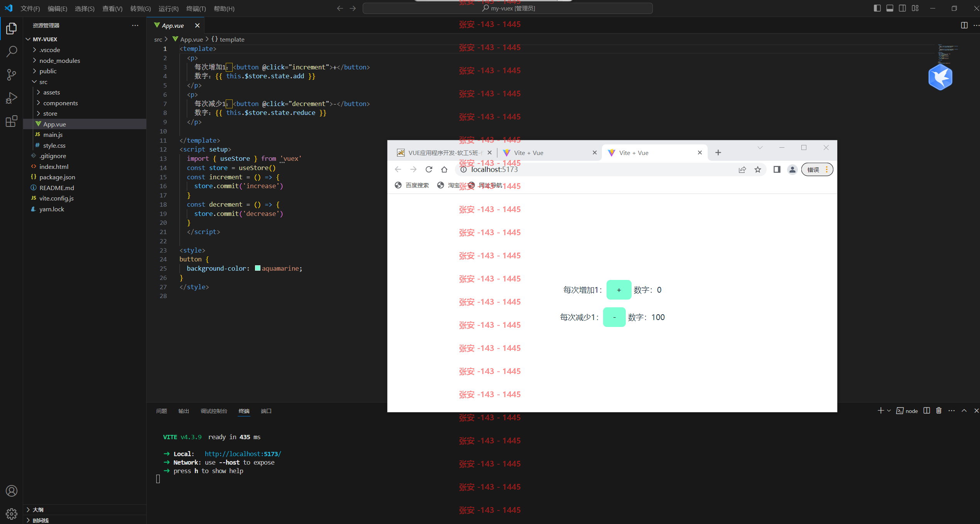
Task: Switch to the 调试控制台 panel tab
Action: tap(214, 411)
